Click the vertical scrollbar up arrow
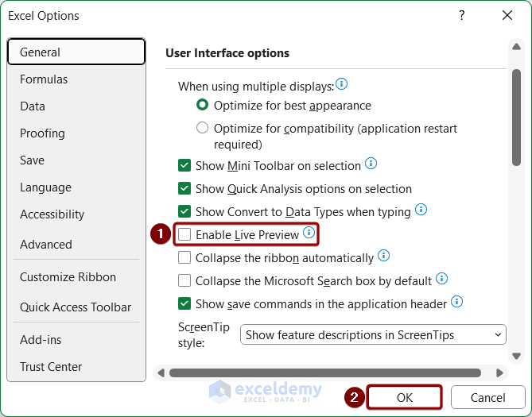The image size is (532, 417). coord(516,47)
